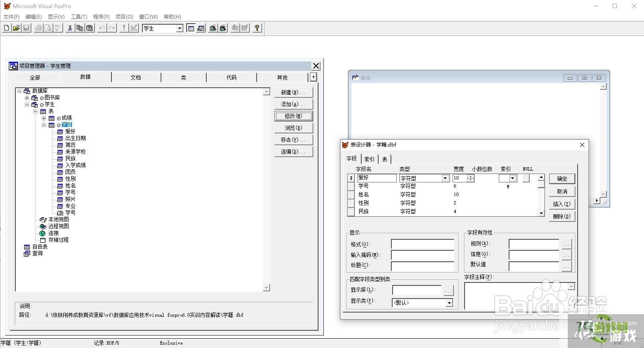The width and height of the screenshot is (644, 348).
Task: Switch to the 索引 tab in Table Designer
Action: (x=369, y=159)
